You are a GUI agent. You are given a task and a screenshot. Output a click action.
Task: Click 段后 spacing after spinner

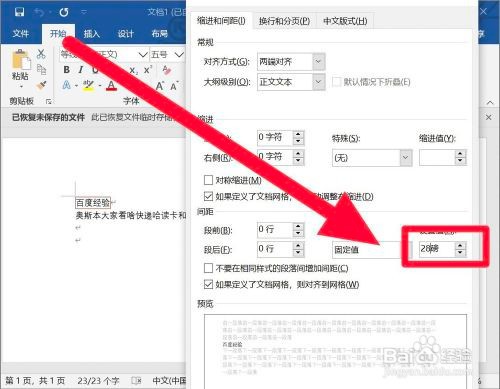point(298,249)
